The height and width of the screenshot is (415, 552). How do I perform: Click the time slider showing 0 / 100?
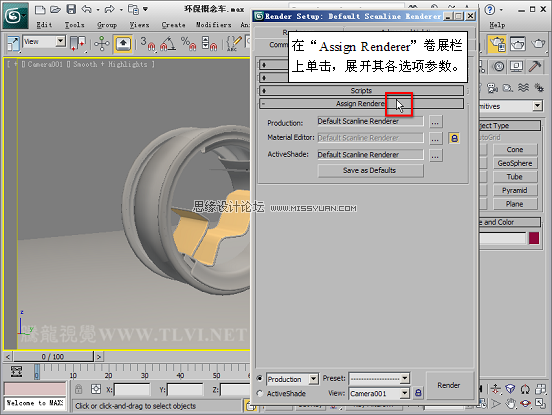coord(53,357)
